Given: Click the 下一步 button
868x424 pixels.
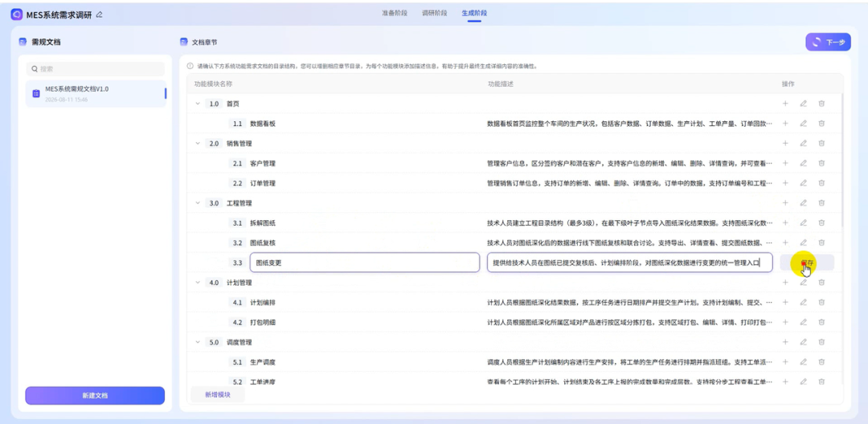Looking at the screenshot, I should [828, 42].
